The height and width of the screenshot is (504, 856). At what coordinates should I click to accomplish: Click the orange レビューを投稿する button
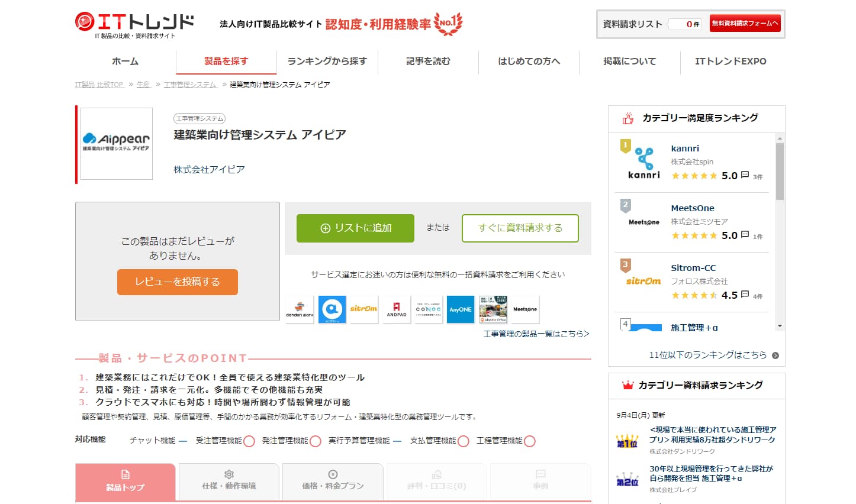tap(178, 282)
